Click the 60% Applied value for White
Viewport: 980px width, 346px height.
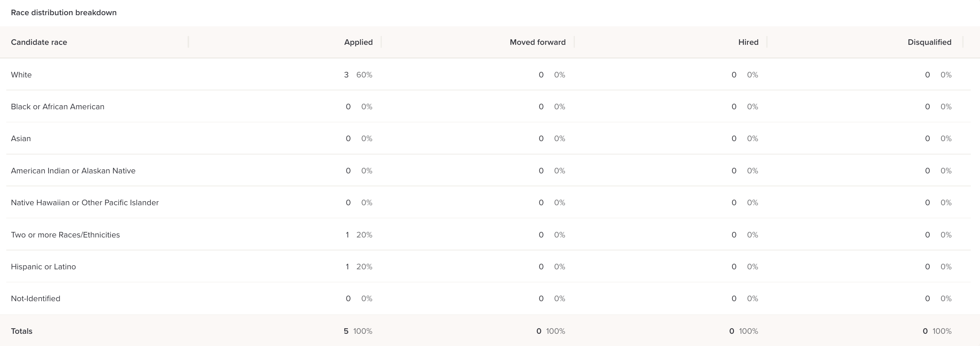click(364, 75)
